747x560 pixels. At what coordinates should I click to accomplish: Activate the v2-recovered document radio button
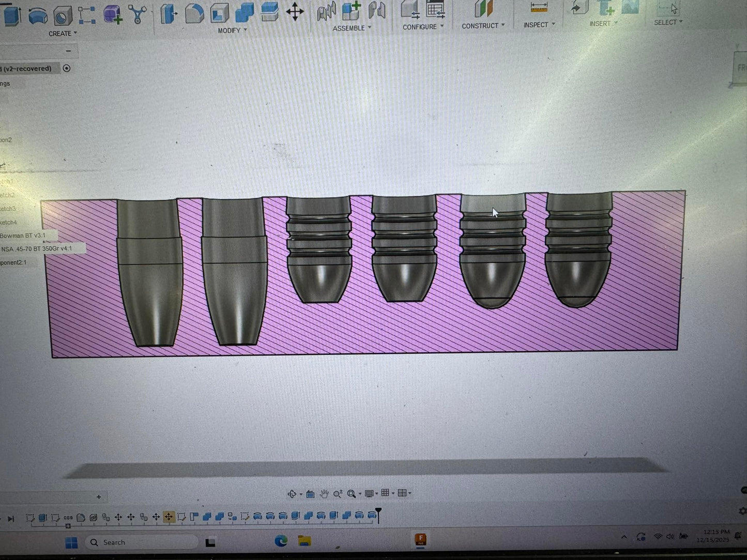click(67, 68)
